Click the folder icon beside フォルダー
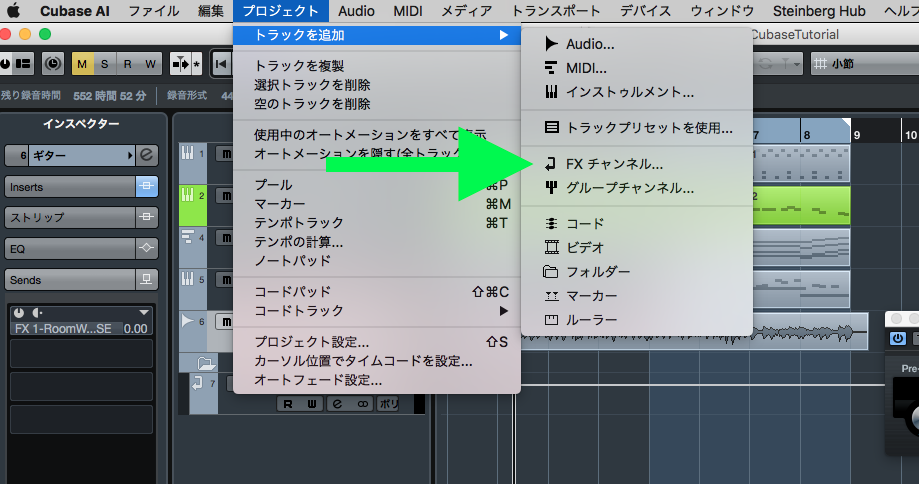919x484 pixels. 550,271
